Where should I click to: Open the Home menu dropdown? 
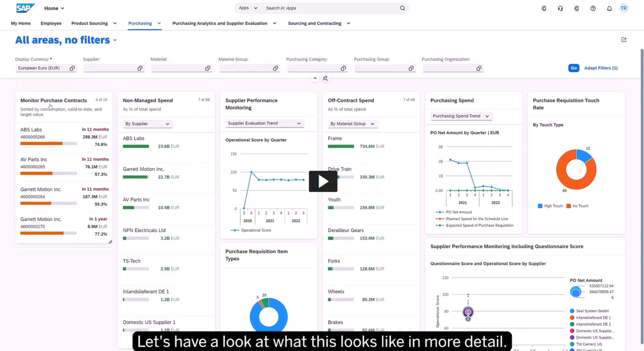54,8
